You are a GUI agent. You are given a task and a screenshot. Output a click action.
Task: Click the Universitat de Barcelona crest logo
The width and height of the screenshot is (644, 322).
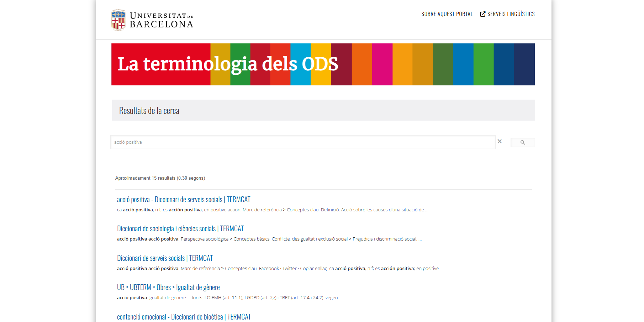(x=118, y=20)
